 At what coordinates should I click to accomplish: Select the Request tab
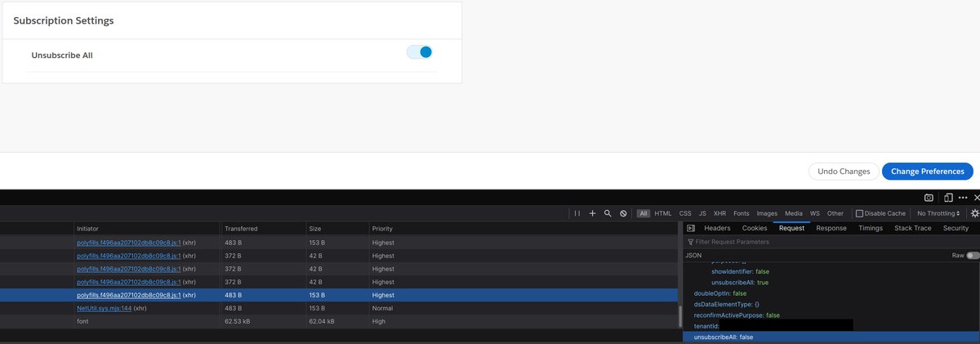pyautogui.click(x=791, y=228)
